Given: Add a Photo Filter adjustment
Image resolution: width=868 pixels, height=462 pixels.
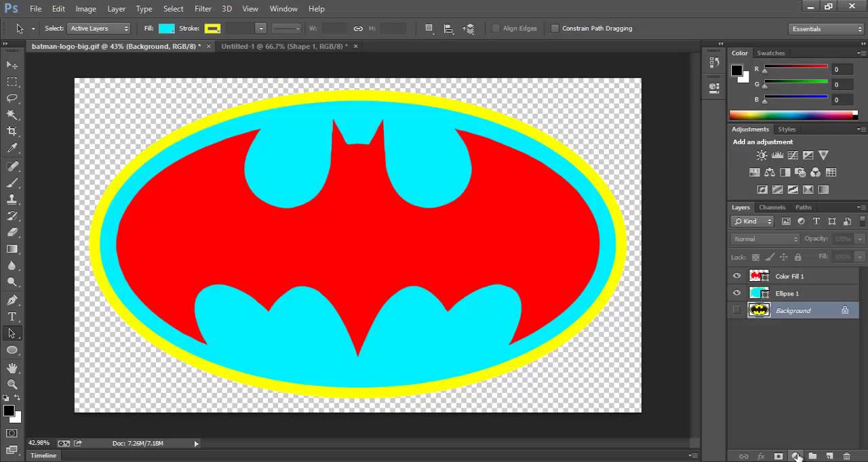Looking at the screenshot, I should 800,173.
